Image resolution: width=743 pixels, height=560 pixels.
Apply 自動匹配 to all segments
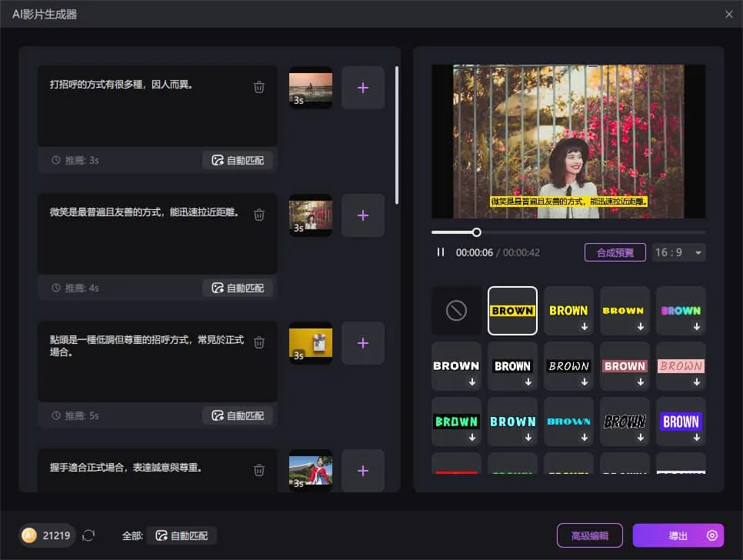click(x=181, y=535)
